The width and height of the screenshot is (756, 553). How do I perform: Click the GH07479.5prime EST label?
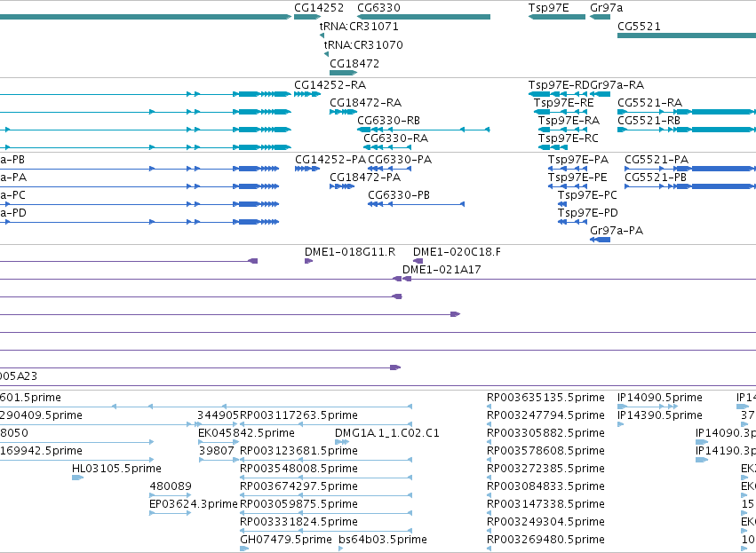coord(286,541)
